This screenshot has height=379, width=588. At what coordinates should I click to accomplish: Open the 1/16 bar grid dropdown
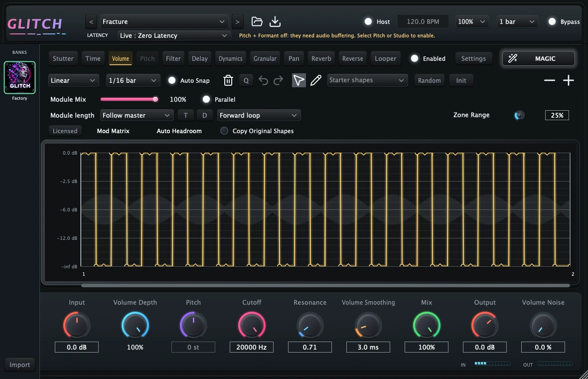133,80
